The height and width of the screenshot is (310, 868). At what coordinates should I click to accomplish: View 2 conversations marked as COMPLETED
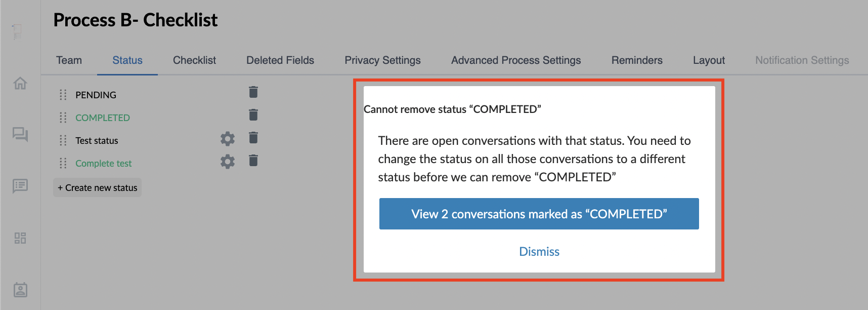539,214
